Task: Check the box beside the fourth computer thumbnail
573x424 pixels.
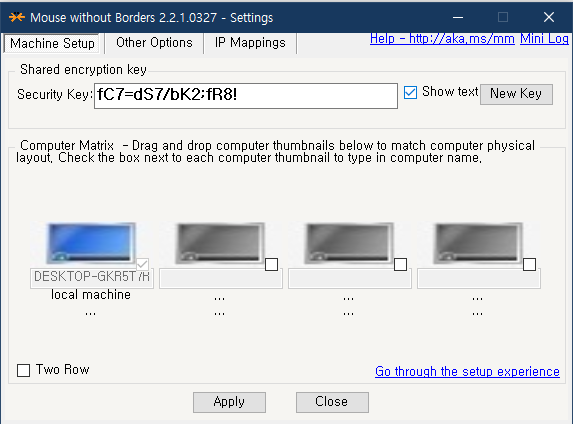Action: click(x=529, y=264)
